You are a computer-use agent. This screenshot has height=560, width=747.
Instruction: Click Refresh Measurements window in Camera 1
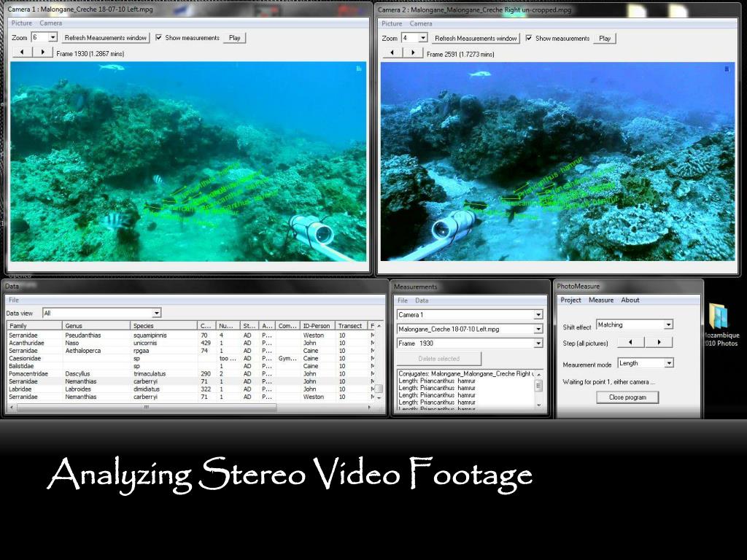click(x=105, y=38)
